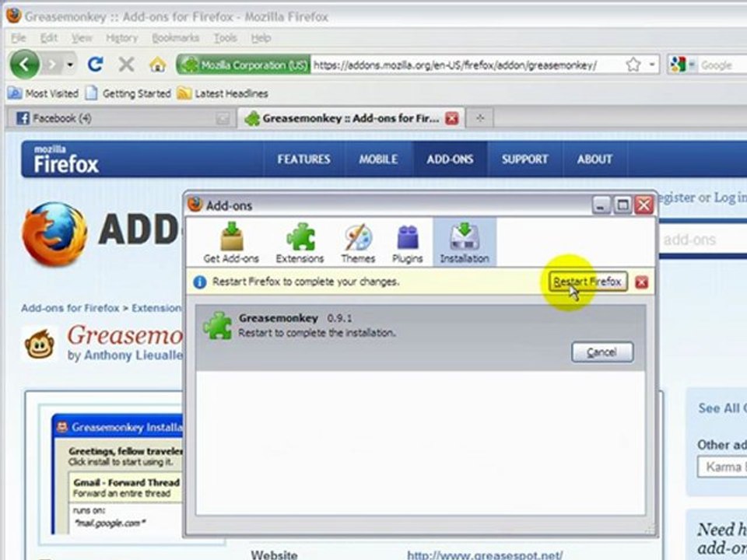Bookmark this page with the star icon
The width and height of the screenshot is (747, 560).
click(x=633, y=65)
